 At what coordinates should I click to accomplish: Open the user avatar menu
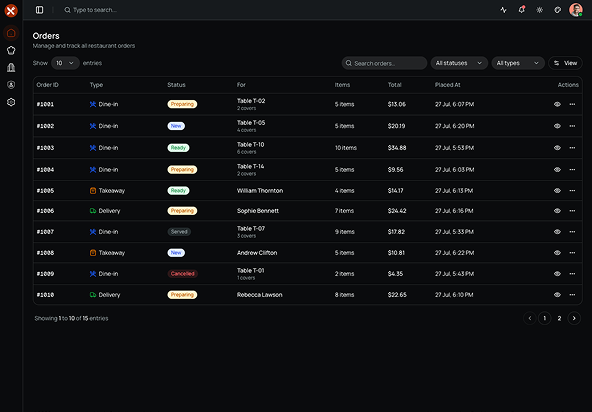tap(576, 10)
